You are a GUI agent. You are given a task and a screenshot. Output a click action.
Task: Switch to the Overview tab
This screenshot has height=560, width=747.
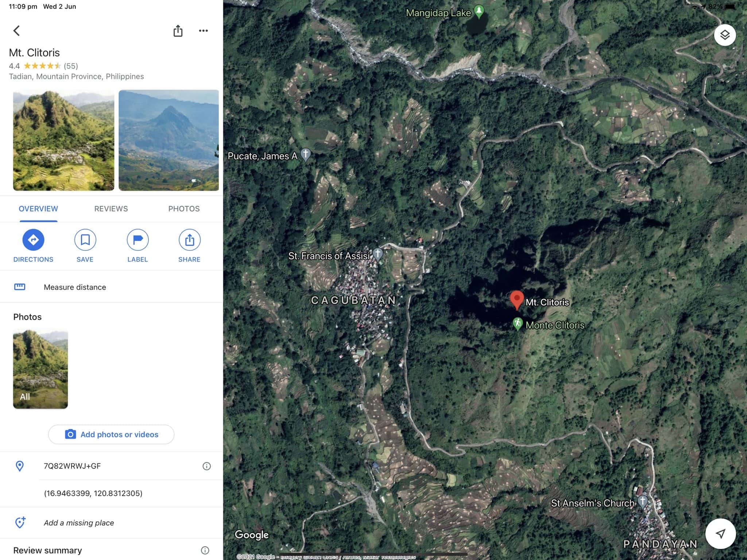[x=38, y=209]
